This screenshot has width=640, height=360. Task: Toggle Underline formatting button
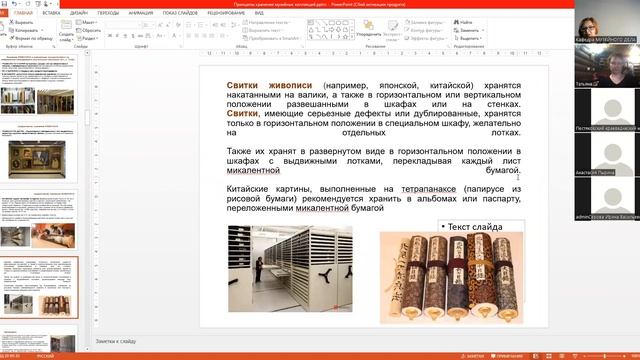(125, 36)
